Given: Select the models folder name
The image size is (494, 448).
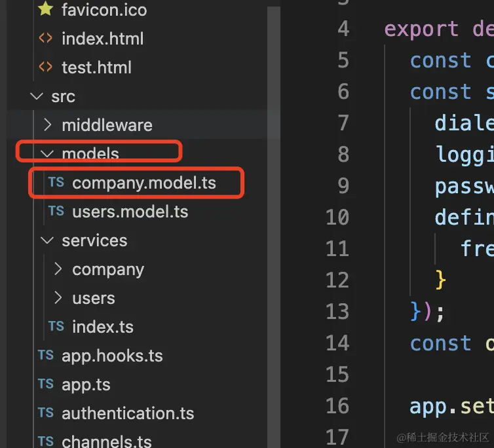Looking at the screenshot, I should [90, 154].
